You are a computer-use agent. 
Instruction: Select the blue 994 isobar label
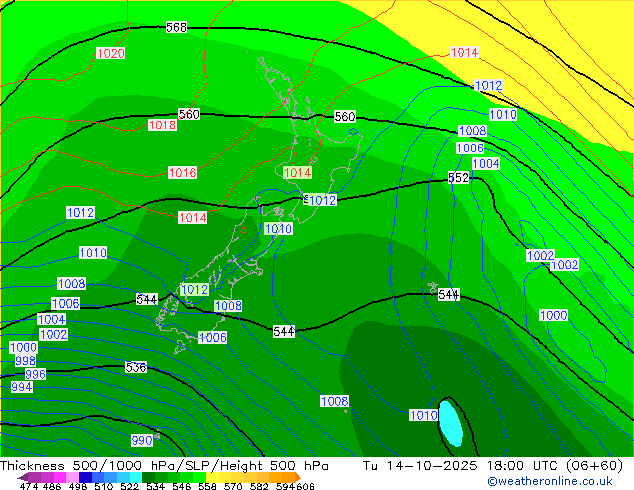(x=21, y=387)
